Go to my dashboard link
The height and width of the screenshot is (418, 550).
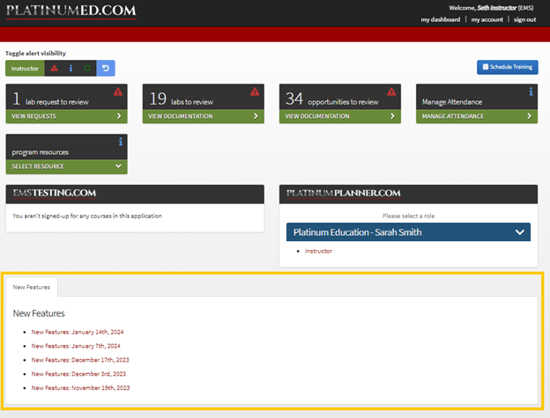441,20
